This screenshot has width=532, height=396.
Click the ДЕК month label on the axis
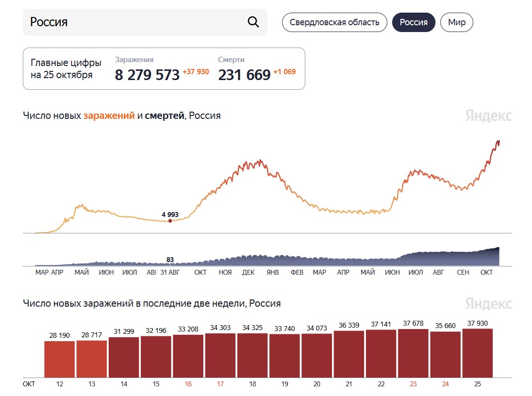click(x=248, y=272)
